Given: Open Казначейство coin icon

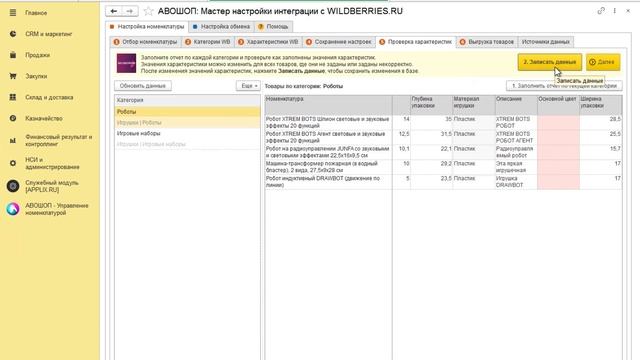Looking at the screenshot, I should (x=13, y=118).
